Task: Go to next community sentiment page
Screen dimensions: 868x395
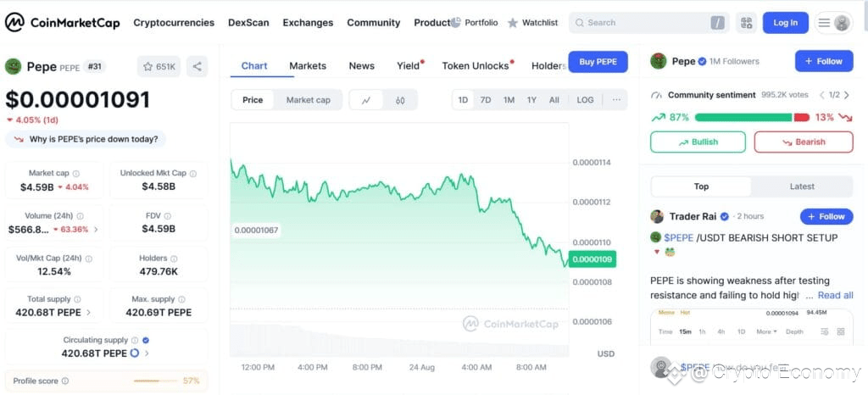Action: pos(847,95)
